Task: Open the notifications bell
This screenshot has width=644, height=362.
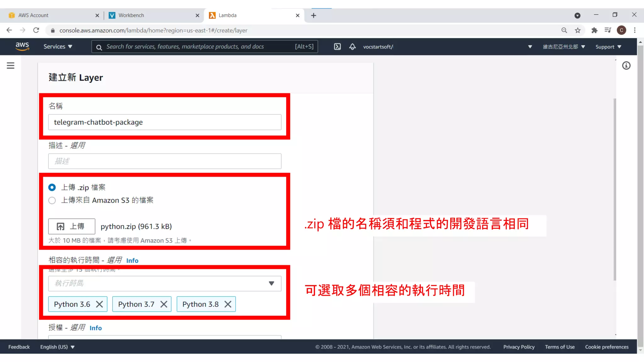Action: click(x=353, y=47)
